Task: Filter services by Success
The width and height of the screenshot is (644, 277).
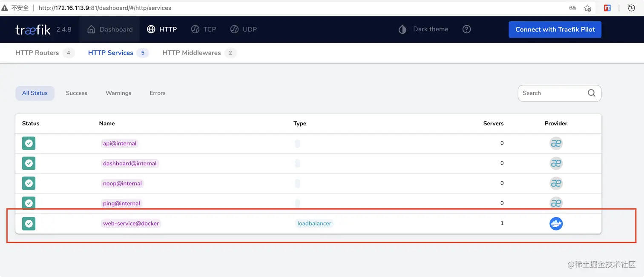Action: (x=77, y=93)
